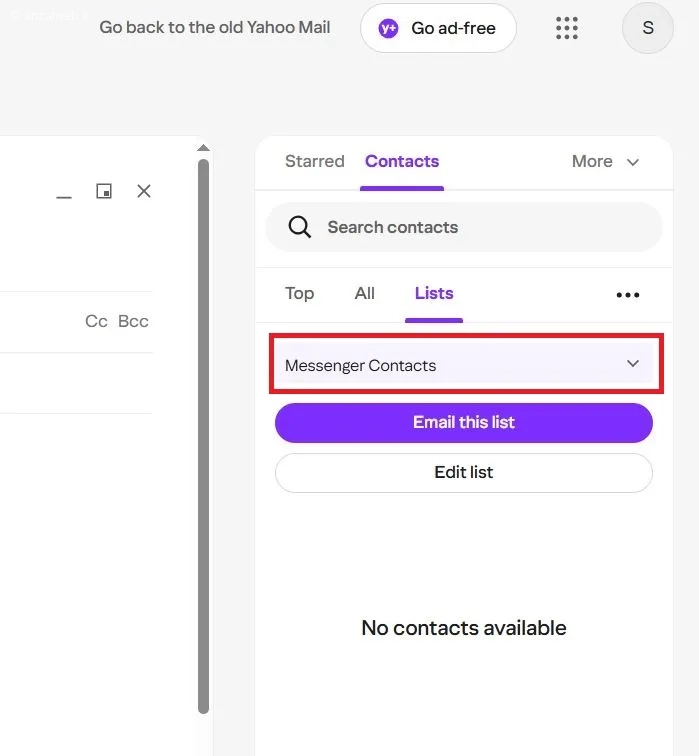Click the Edit list button
Screen dimensions: 699x756
click(464, 472)
